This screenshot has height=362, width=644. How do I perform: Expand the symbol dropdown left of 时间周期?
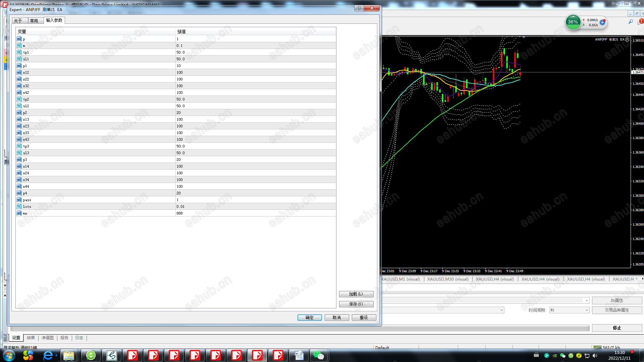pyautogui.click(x=501, y=310)
